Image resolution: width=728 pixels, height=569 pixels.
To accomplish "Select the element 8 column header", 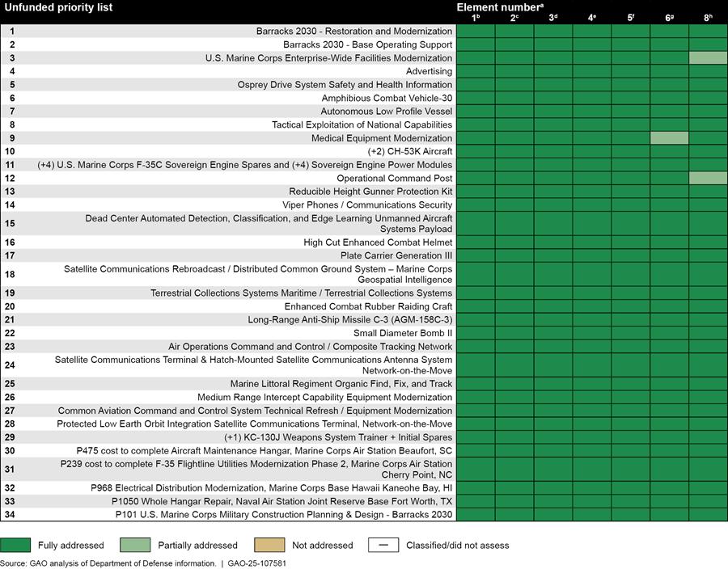I will point(708,17).
